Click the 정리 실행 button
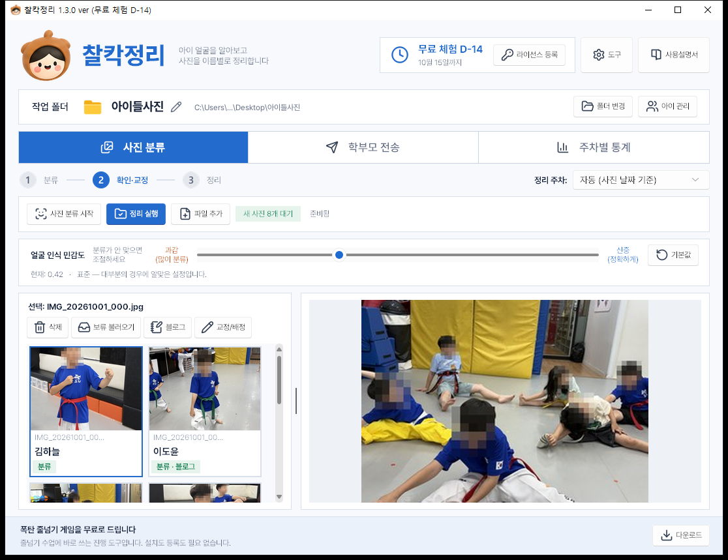This screenshot has height=560, width=728. coord(136,214)
